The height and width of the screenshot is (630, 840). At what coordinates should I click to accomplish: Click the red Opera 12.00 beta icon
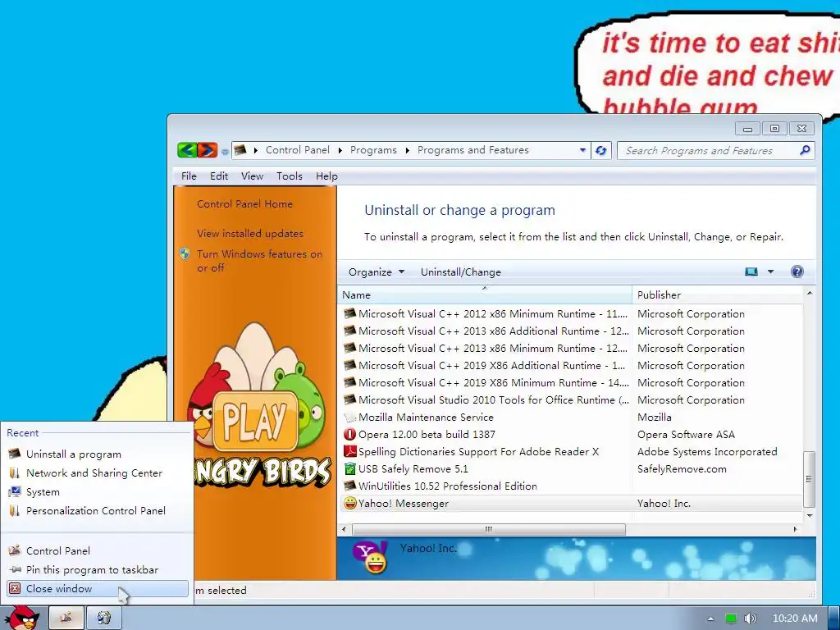[x=349, y=435]
